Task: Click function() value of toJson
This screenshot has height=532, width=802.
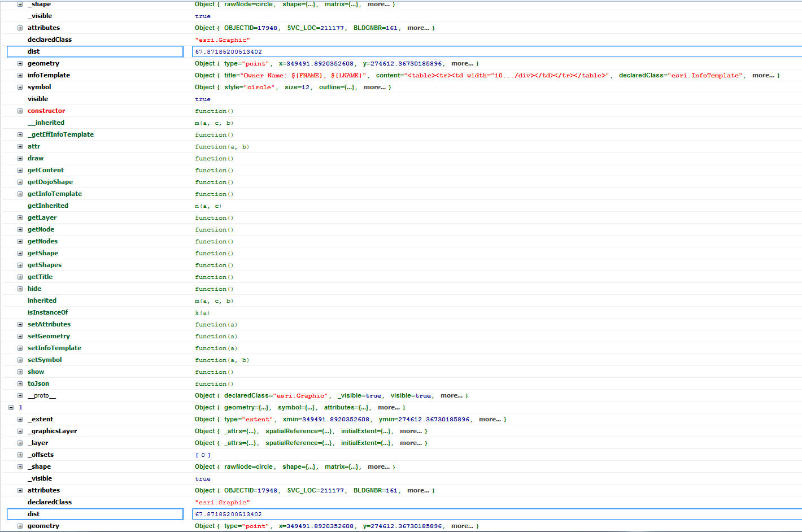Action: tap(214, 383)
